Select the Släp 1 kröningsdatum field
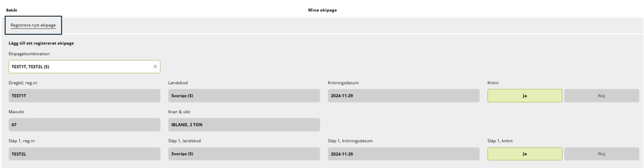The height and width of the screenshot is (168, 644). [x=404, y=154]
